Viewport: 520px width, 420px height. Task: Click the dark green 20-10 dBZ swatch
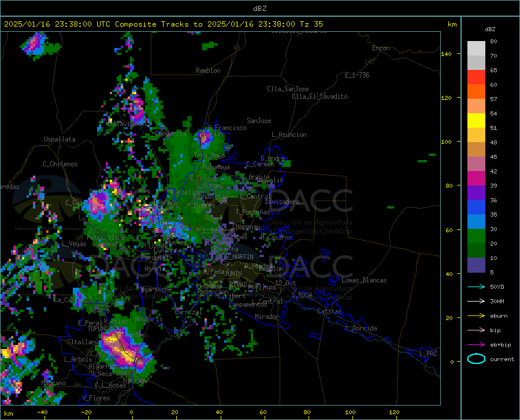(x=476, y=250)
